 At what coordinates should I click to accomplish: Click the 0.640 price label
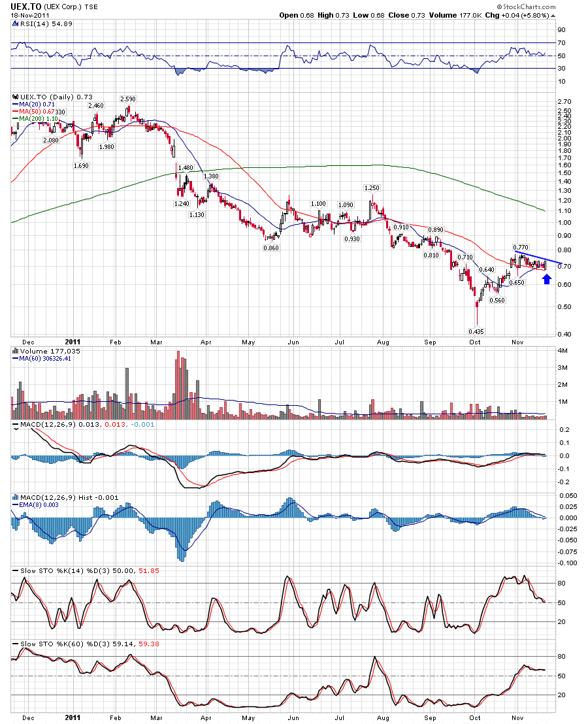(x=487, y=270)
